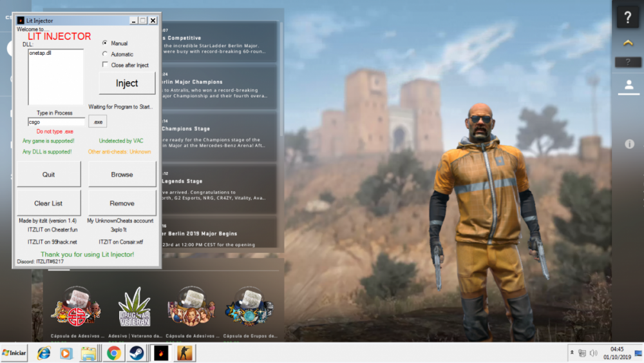This screenshot has width=644, height=363.
Task: Open the file explorer folder in the taskbar
Action: (x=88, y=353)
